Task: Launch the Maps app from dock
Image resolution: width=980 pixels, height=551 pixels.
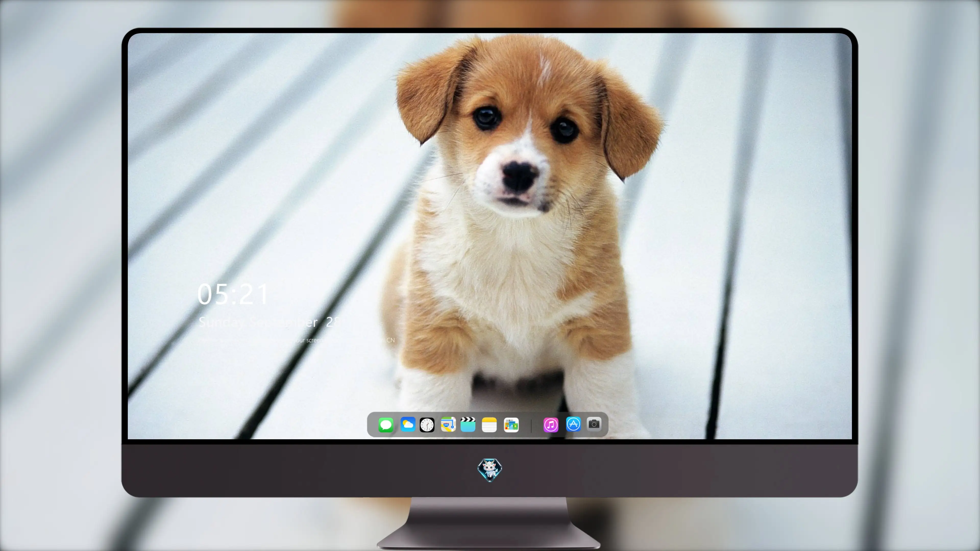Action: point(448,424)
